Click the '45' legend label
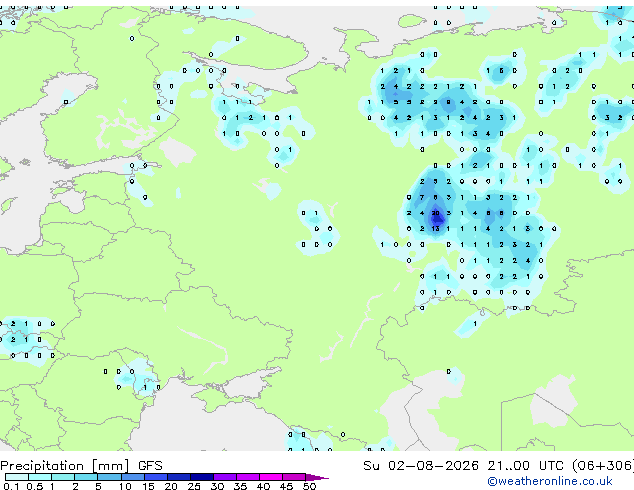Image resolution: width=634 pixels, height=490 pixels. coord(286,486)
